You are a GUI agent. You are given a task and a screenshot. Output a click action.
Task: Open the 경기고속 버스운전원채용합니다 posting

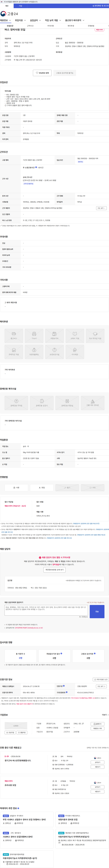pyautogui.click(x=18, y=760)
